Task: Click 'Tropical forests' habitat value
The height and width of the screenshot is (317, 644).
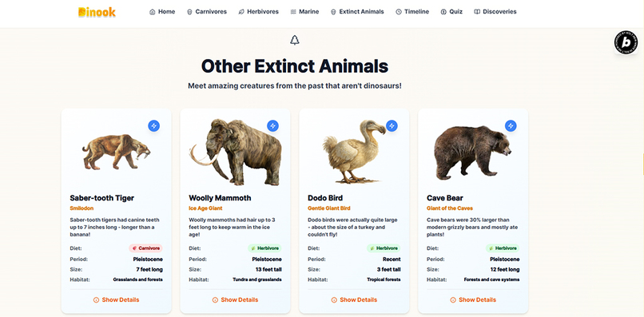Action: click(x=384, y=279)
